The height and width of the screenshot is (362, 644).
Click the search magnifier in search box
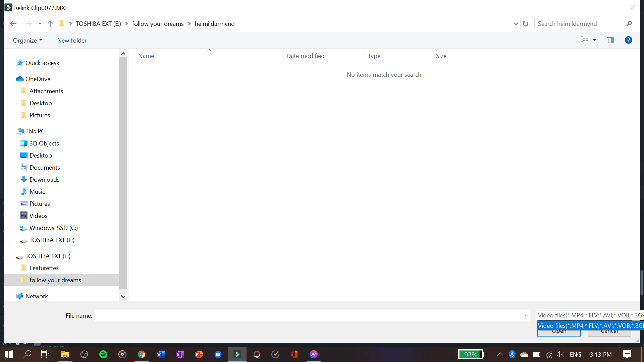coord(629,23)
